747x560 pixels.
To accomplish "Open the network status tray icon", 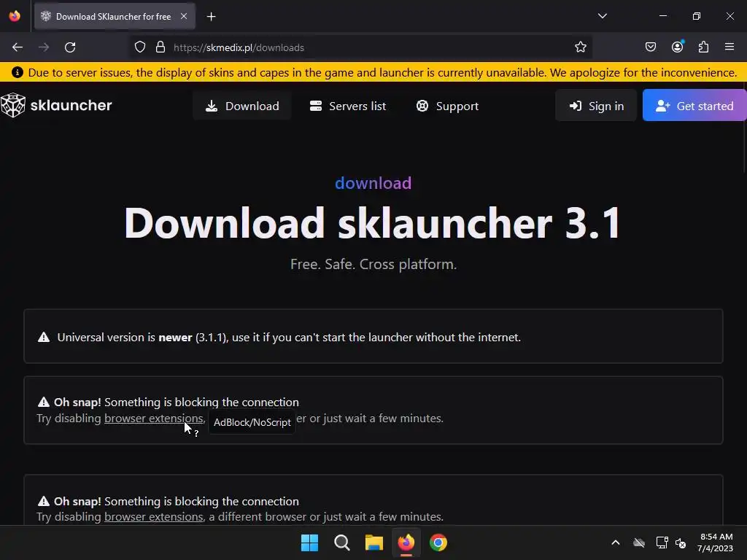I will (x=662, y=542).
